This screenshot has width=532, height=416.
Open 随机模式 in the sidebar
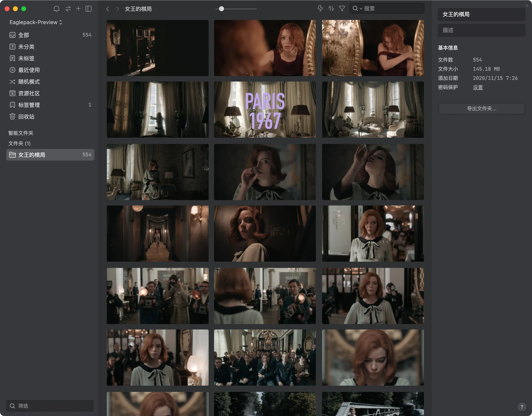pyautogui.click(x=50, y=82)
